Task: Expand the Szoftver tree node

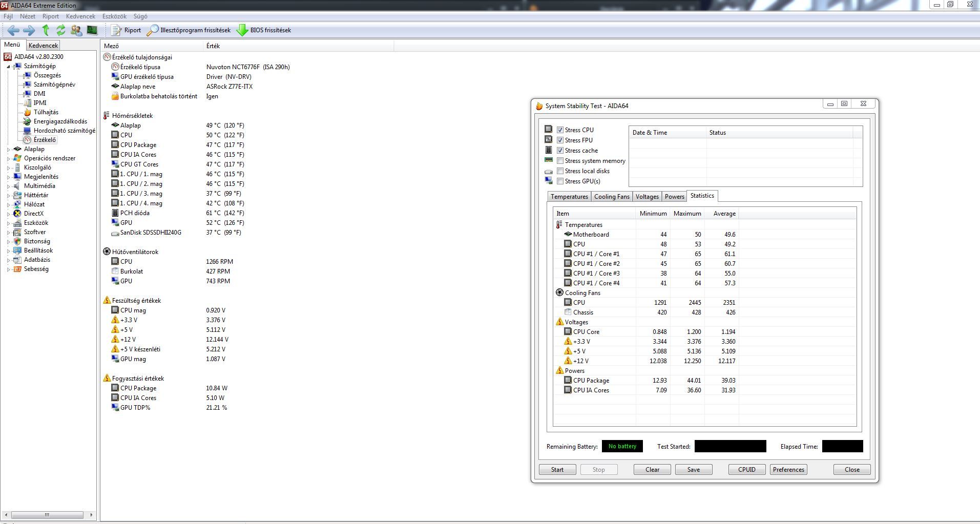Action: click(x=8, y=233)
